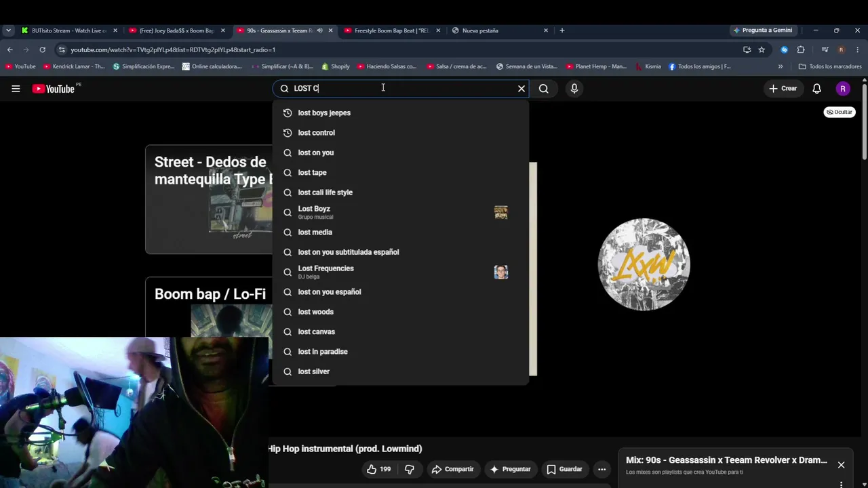Choose Lost Frequencies DJ suggestion
868x488 pixels.
tap(400, 272)
